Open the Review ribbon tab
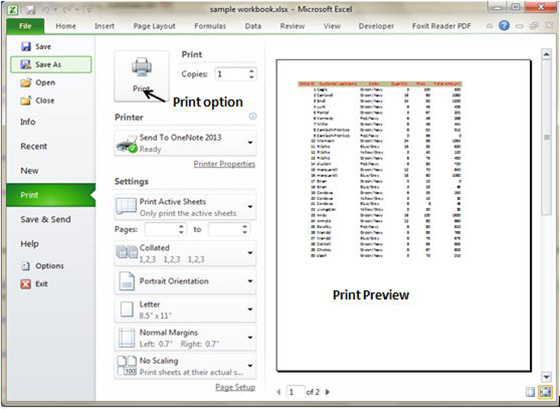Viewport: 560px width, 409px height. click(292, 26)
